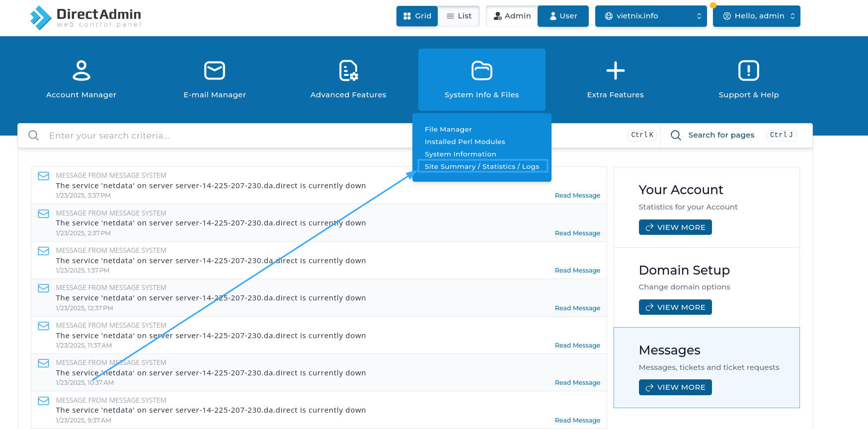The height and width of the screenshot is (429, 868).
Task: Open E-mail Manager envelope icon
Action: 215,71
